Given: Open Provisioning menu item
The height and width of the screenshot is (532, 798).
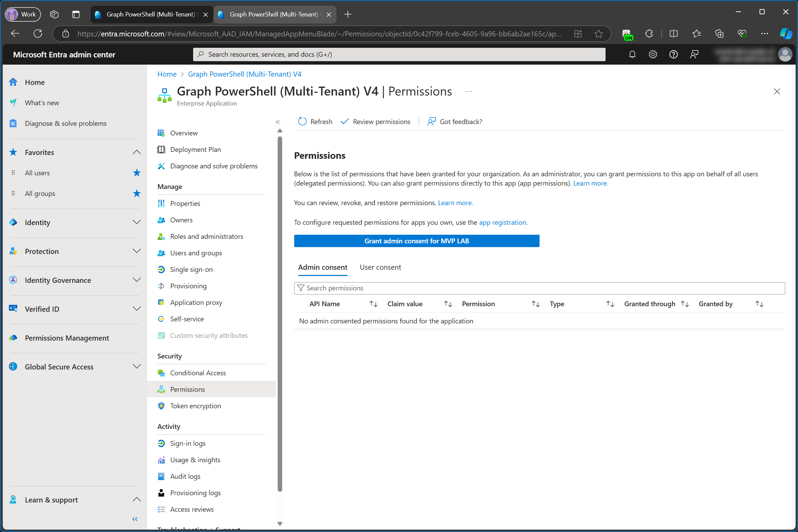Looking at the screenshot, I should (188, 286).
